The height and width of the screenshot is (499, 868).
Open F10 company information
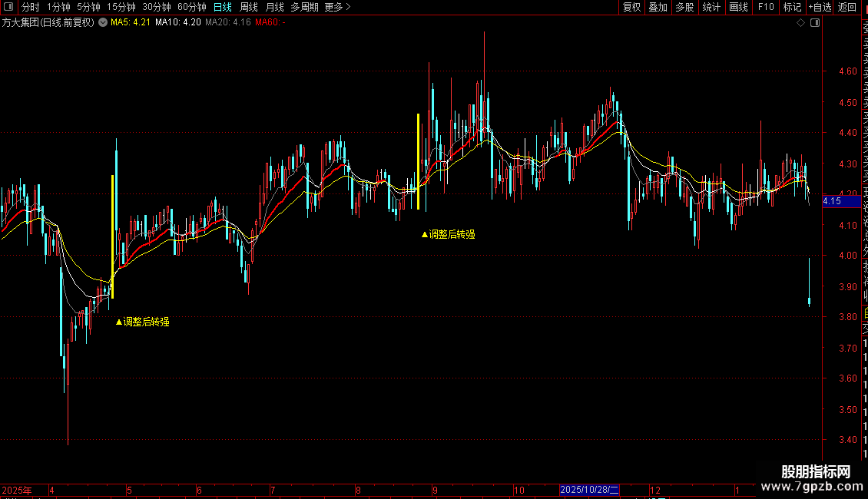point(766,7)
